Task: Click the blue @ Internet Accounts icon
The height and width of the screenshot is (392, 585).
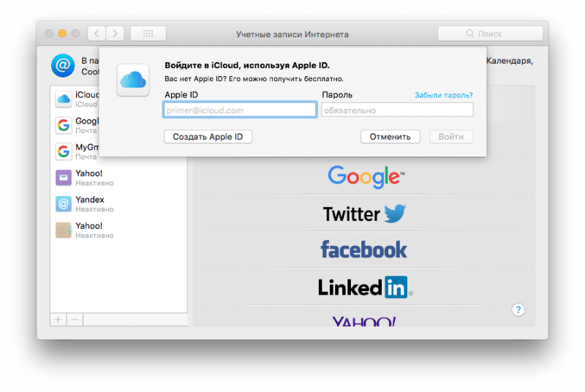Action: pos(63,66)
